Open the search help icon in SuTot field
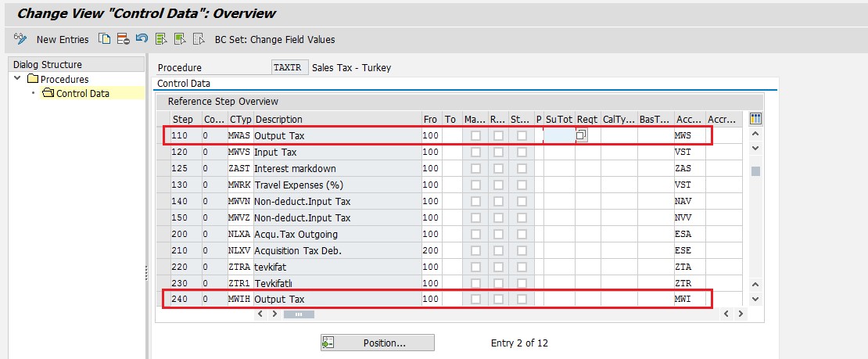 coord(582,135)
